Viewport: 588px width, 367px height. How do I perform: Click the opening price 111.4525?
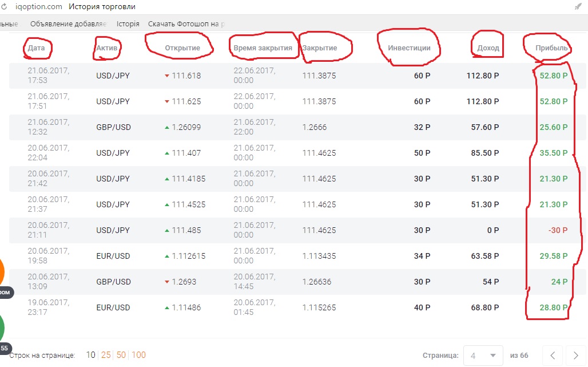pyautogui.click(x=189, y=205)
